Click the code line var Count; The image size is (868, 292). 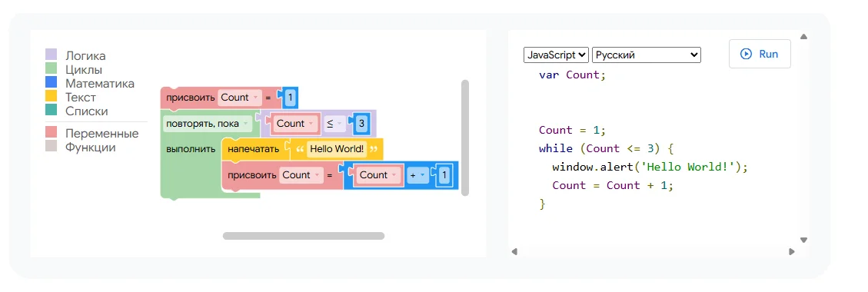[573, 75]
